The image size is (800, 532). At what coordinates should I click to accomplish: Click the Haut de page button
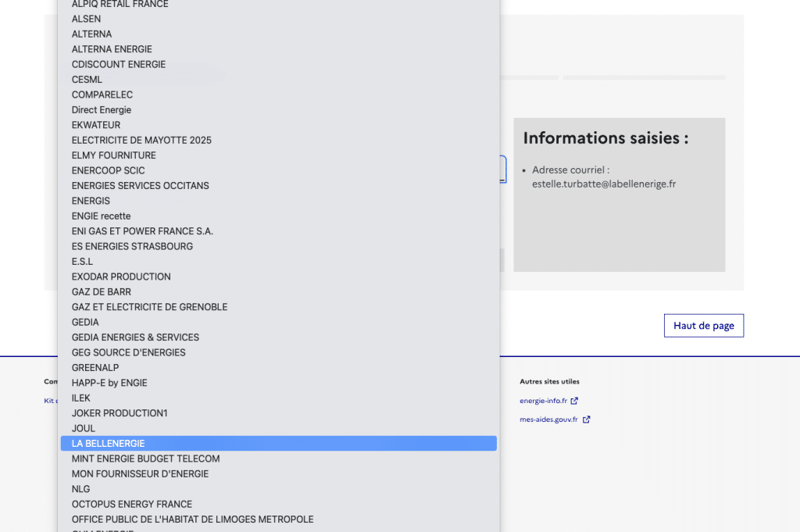pyautogui.click(x=703, y=326)
